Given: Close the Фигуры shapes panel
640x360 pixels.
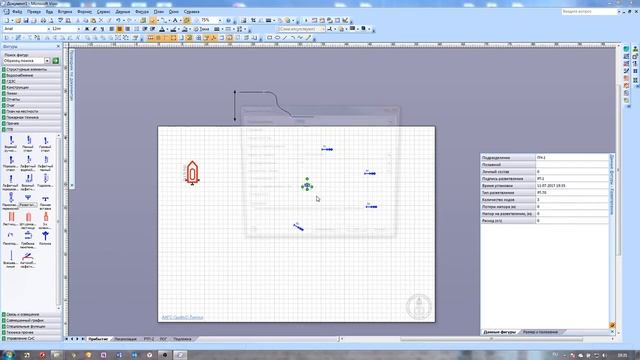Looking at the screenshot, I should (x=58, y=47).
